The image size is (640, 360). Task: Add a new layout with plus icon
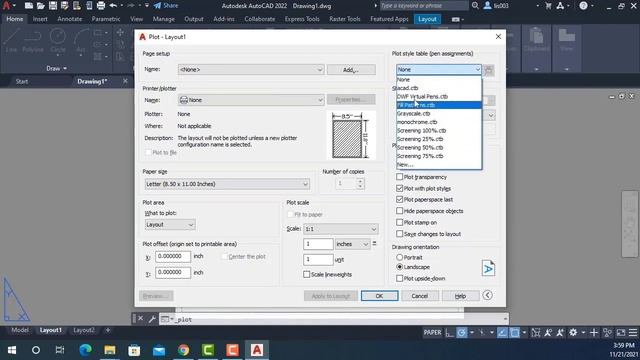point(108,330)
